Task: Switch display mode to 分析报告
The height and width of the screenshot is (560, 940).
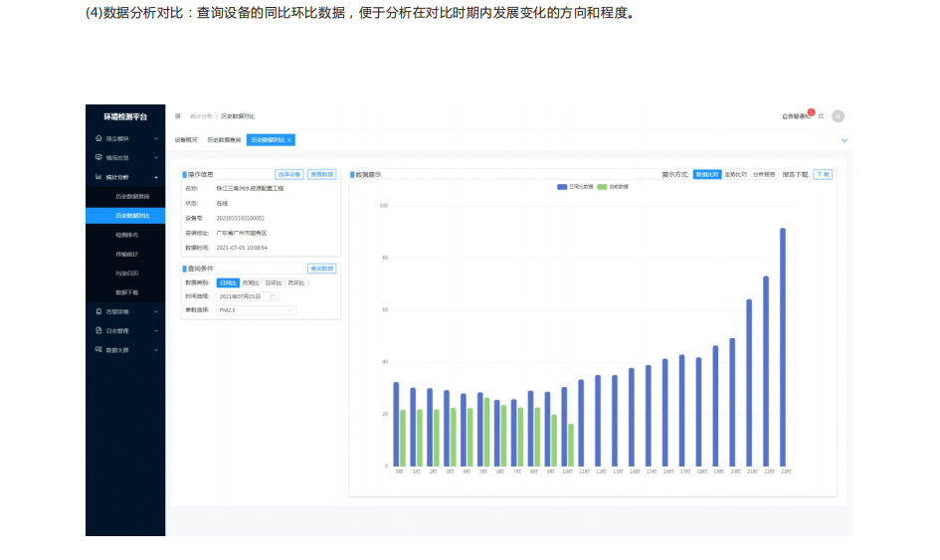Action: pos(764,174)
